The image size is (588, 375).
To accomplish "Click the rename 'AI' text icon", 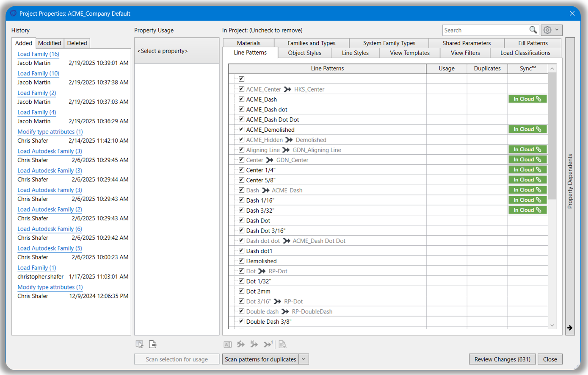I will click(227, 344).
